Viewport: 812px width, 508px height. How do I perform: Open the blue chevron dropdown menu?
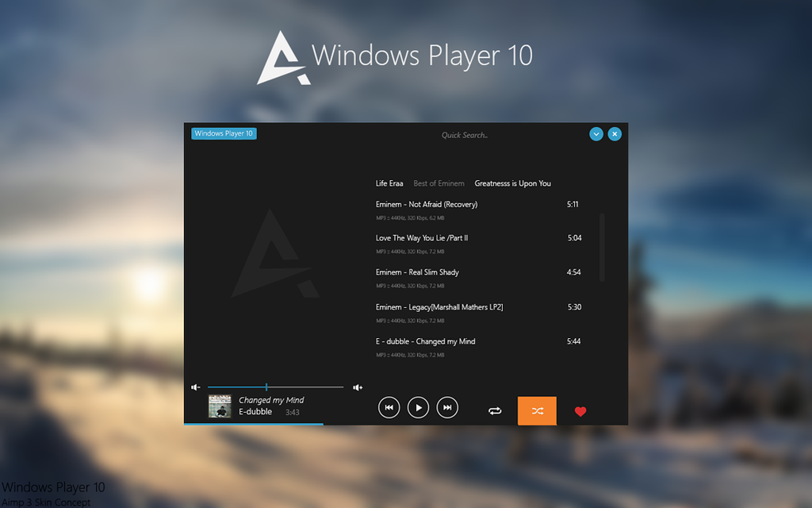click(596, 134)
